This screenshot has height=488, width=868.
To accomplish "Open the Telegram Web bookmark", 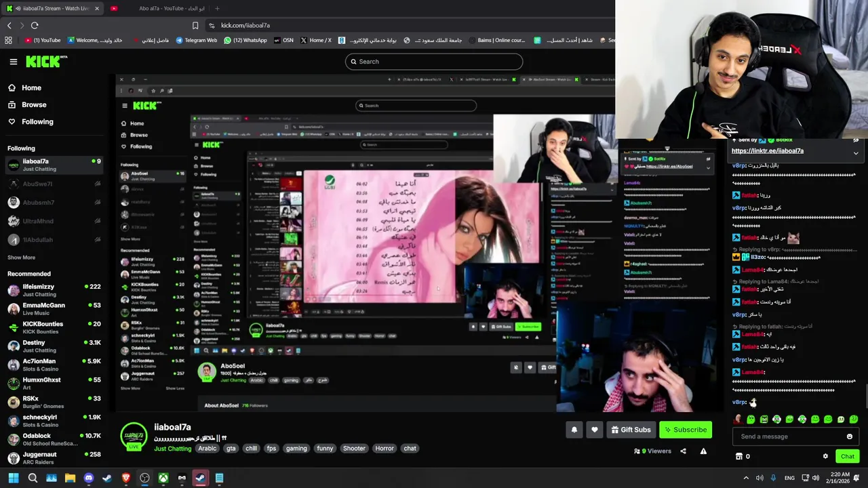I will [196, 40].
